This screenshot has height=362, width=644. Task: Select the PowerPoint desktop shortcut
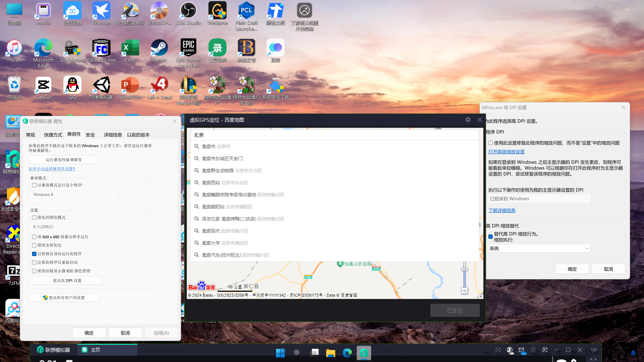(x=130, y=88)
